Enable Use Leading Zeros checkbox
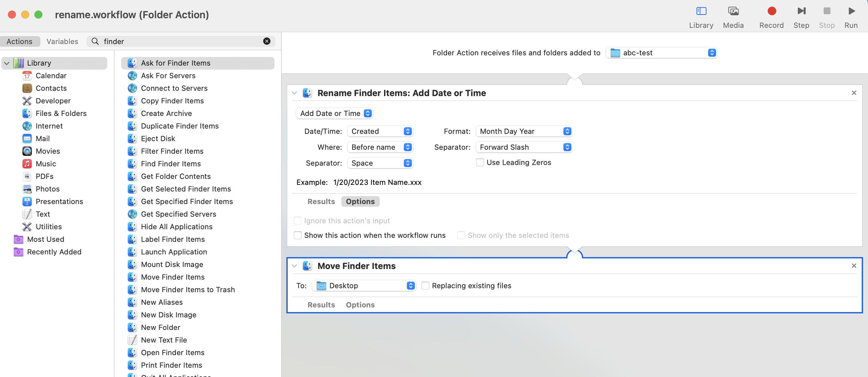The height and width of the screenshot is (377, 868). 480,163
